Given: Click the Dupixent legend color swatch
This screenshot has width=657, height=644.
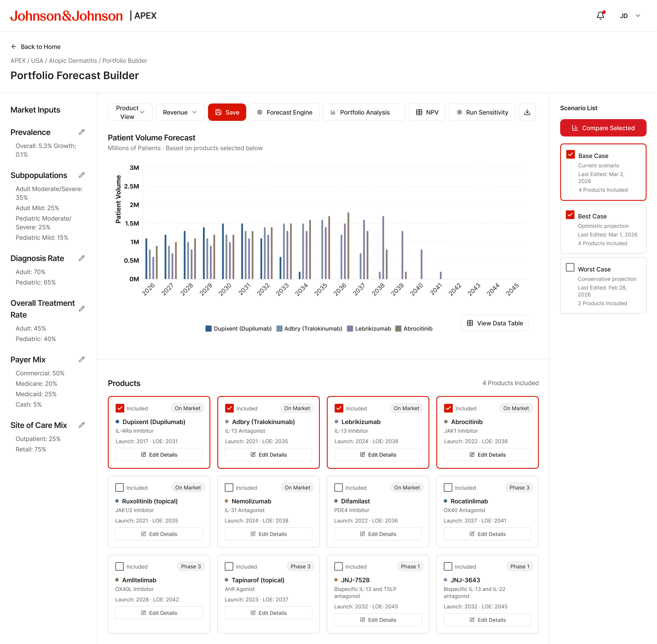Looking at the screenshot, I should pos(208,328).
